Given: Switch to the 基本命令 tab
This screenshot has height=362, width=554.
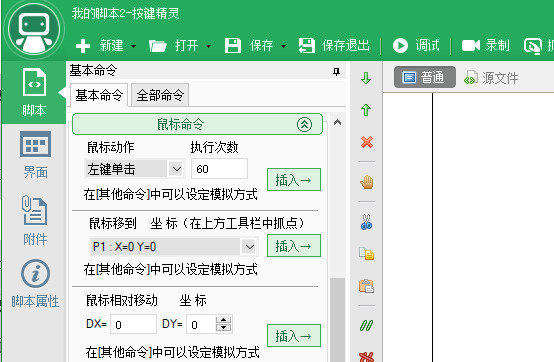Looking at the screenshot, I should [x=99, y=95].
